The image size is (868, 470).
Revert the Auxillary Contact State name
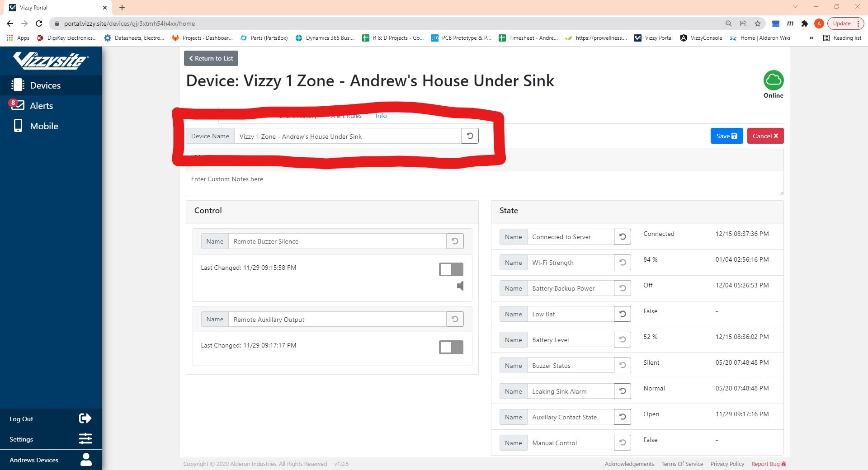[x=623, y=417]
